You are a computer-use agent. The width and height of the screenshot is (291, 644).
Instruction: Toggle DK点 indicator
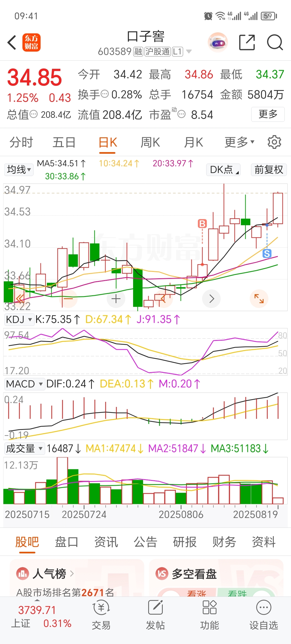click(223, 170)
